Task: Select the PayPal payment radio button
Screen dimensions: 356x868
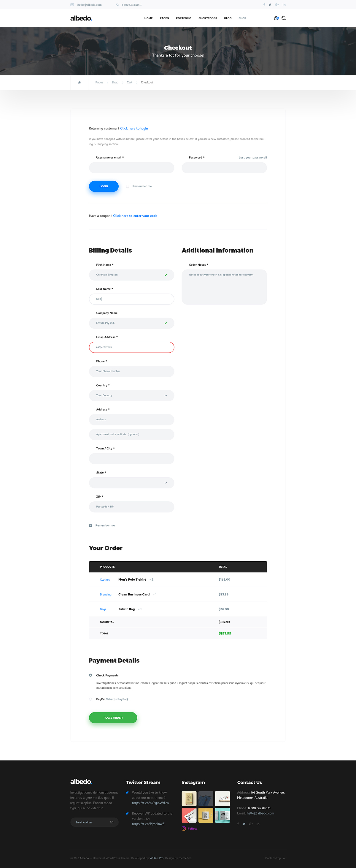Action: pos(90,699)
